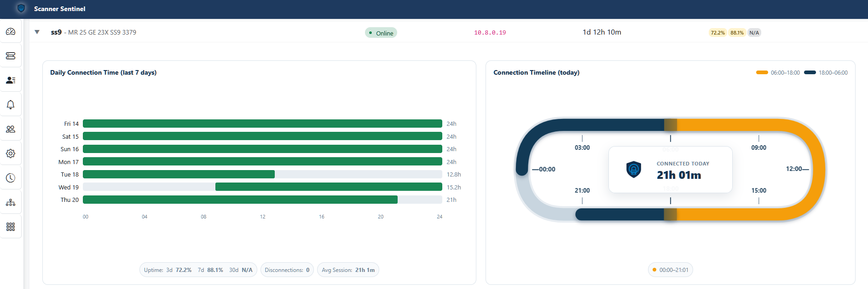This screenshot has height=289, width=868.
Task: Click the 72.2% uptime badge in ss9 row
Action: pos(718,33)
